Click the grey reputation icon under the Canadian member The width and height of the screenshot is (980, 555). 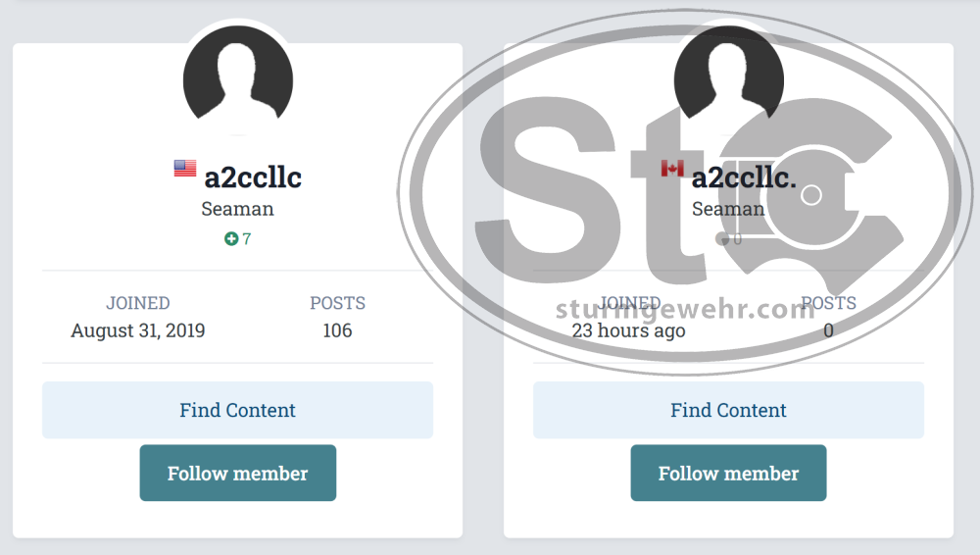click(725, 239)
